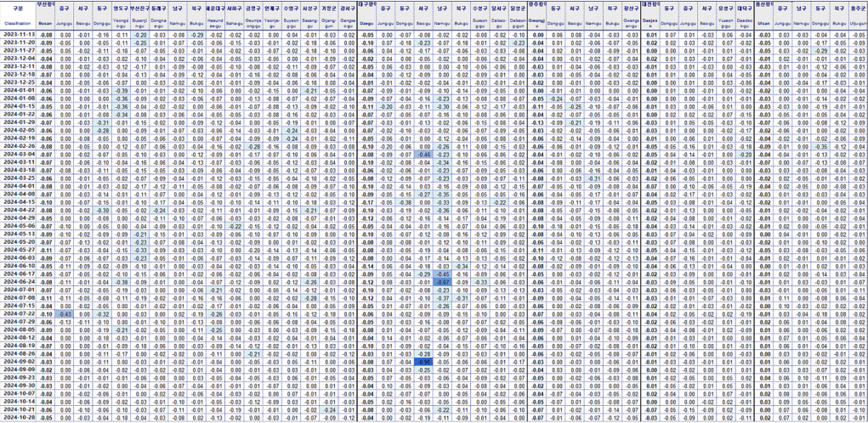Click the Daedeok-gu column header

coord(743,17)
